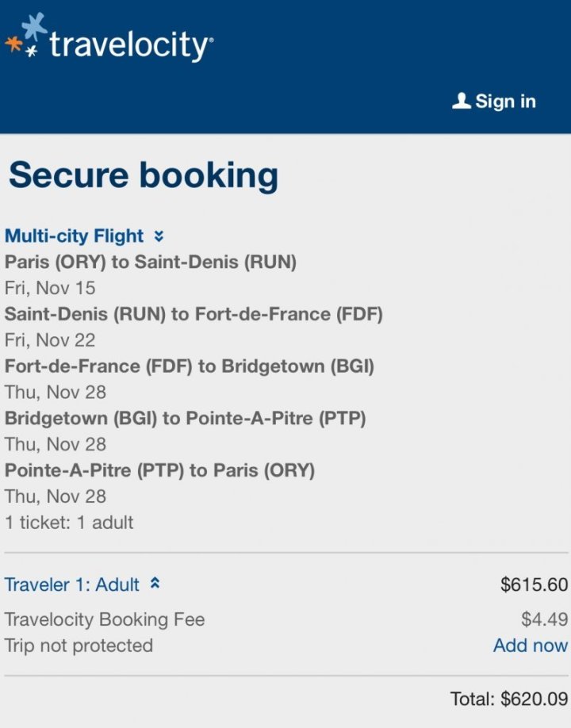
Task: Click the user profile icon
Action: pos(461,101)
